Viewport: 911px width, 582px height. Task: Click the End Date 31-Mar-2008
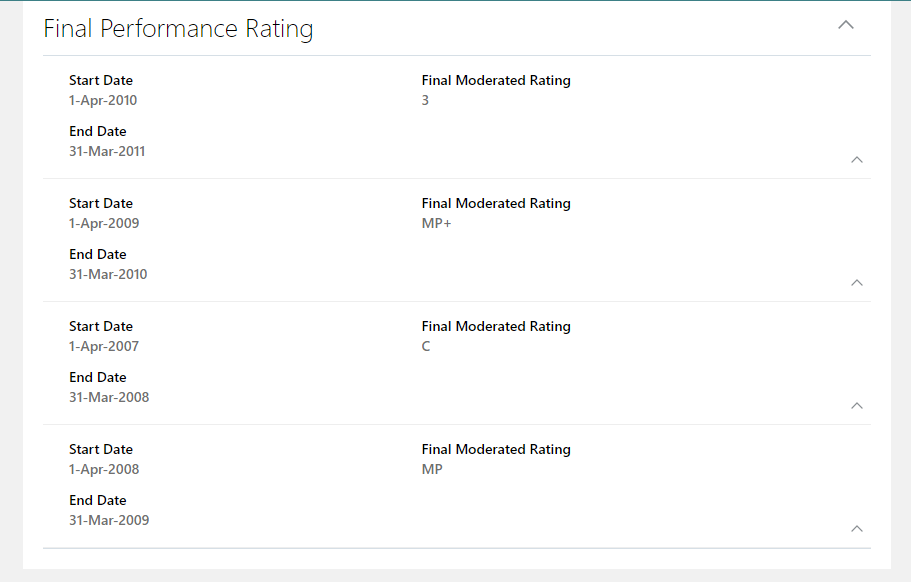tap(109, 397)
